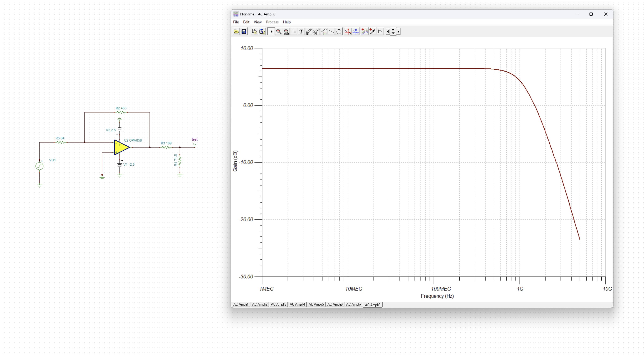Screen dimensions: 644x356
Task: Minimize the AC Ampli8 window
Action: (577, 14)
